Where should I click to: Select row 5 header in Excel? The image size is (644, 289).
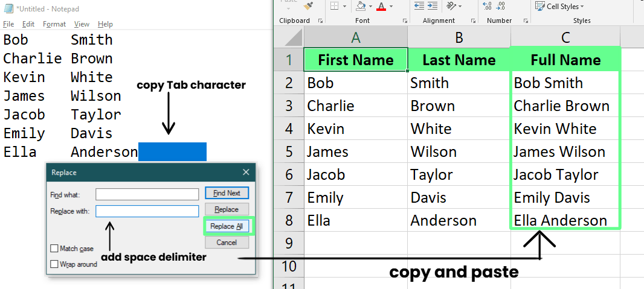click(x=289, y=151)
